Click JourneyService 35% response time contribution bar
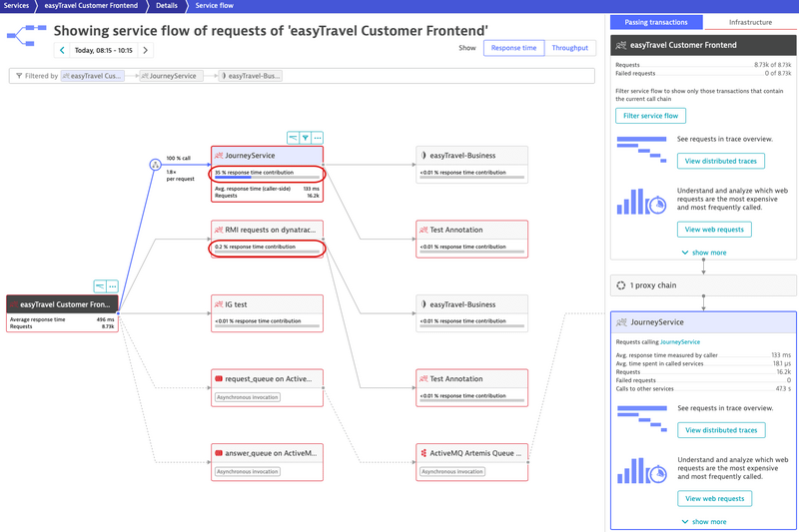Image resolution: width=799 pixels, height=532 pixels. point(268,178)
